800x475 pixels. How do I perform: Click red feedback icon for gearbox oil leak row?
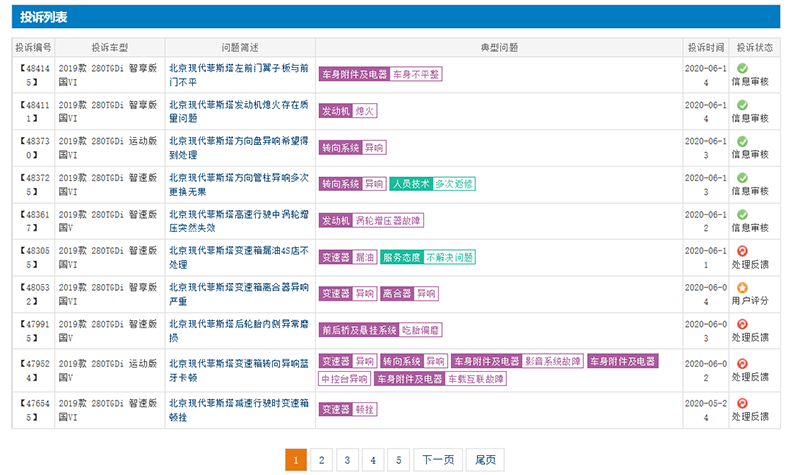click(x=742, y=251)
